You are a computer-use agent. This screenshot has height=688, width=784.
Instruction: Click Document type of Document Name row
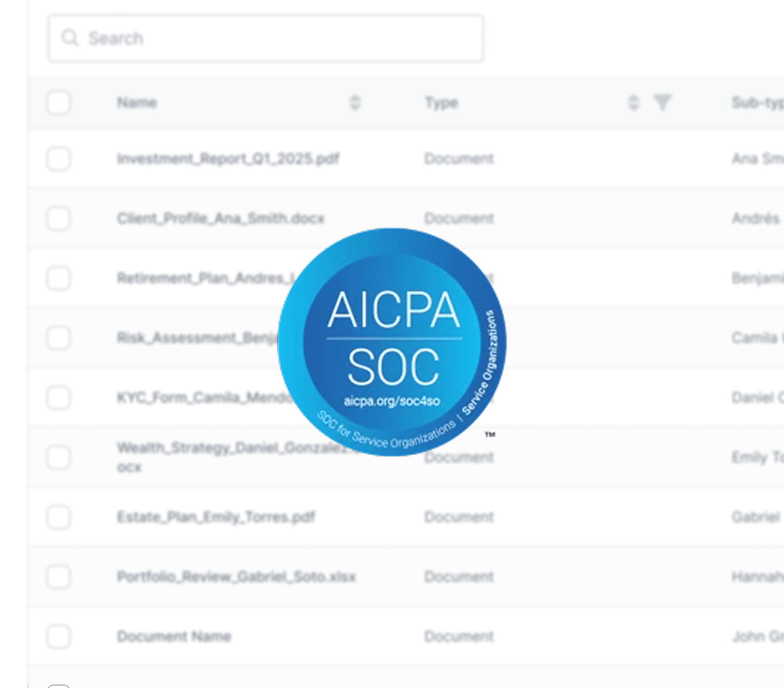[x=459, y=637]
